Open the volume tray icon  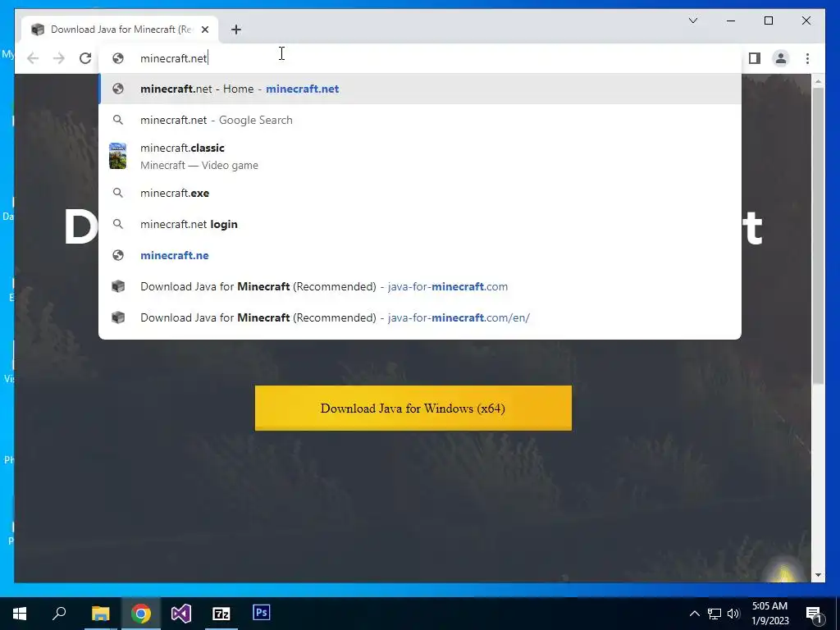click(x=733, y=614)
